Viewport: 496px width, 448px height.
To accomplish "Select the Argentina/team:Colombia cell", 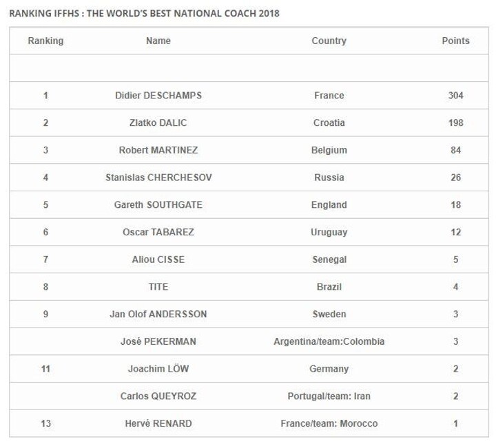I will (x=329, y=341).
